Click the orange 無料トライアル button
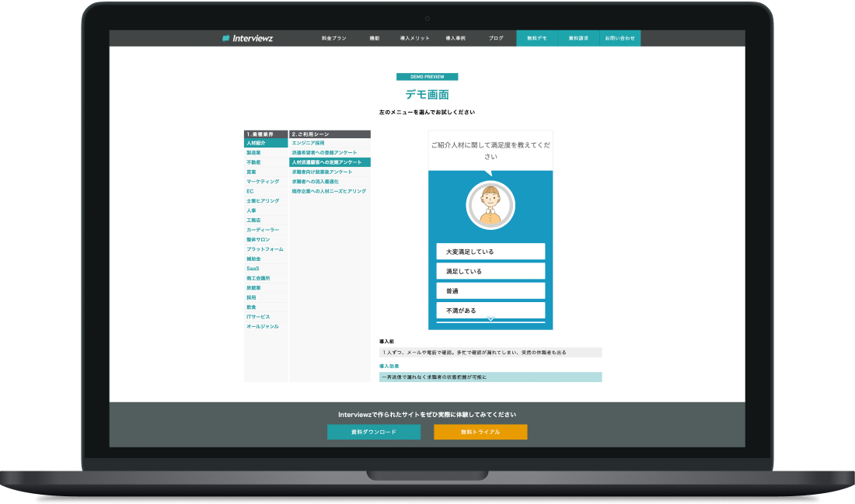 tap(481, 432)
